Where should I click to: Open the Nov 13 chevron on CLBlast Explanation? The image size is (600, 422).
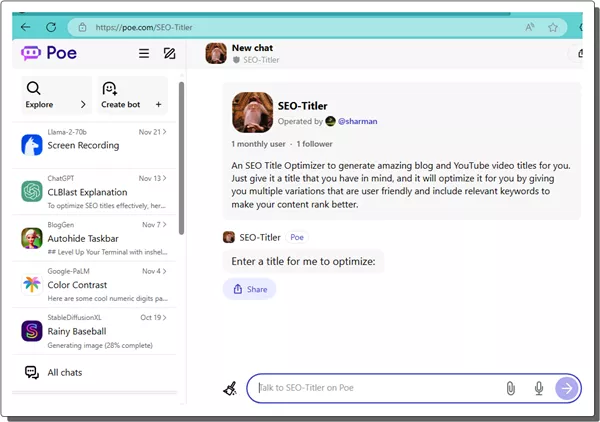pyautogui.click(x=165, y=178)
